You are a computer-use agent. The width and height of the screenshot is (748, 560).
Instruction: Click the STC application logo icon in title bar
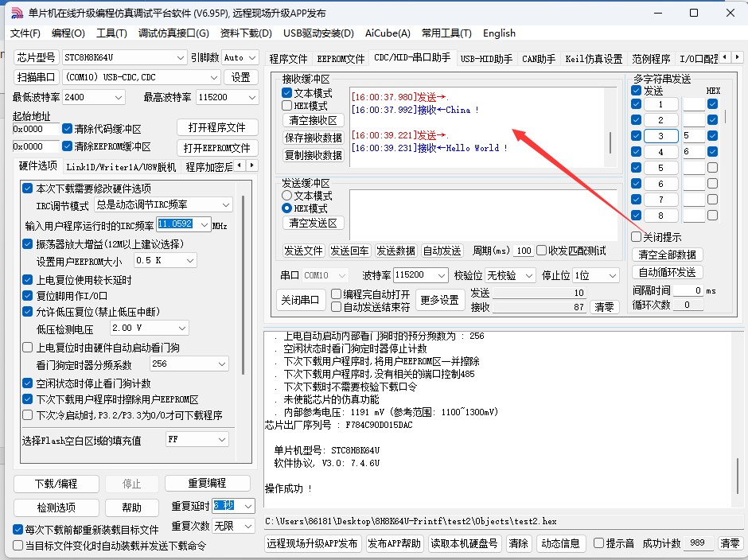(17, 14)
